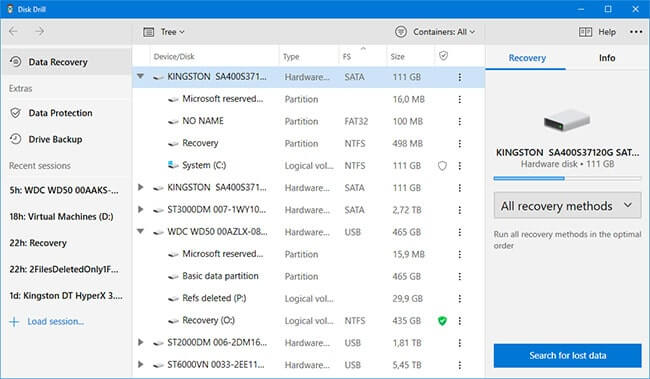This screenshot has width=650, height=379.
Task: Sort by Device/Disk column
Action: coord(174,56)
